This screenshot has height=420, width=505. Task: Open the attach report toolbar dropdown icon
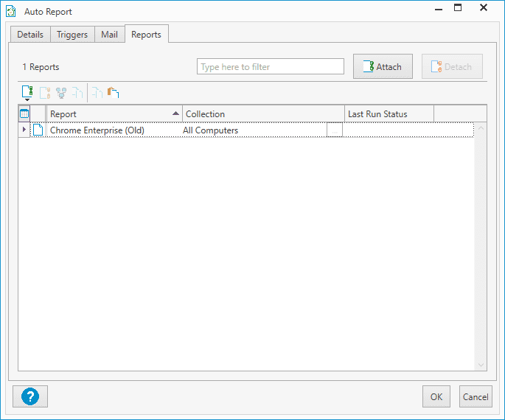pos(27,94)
